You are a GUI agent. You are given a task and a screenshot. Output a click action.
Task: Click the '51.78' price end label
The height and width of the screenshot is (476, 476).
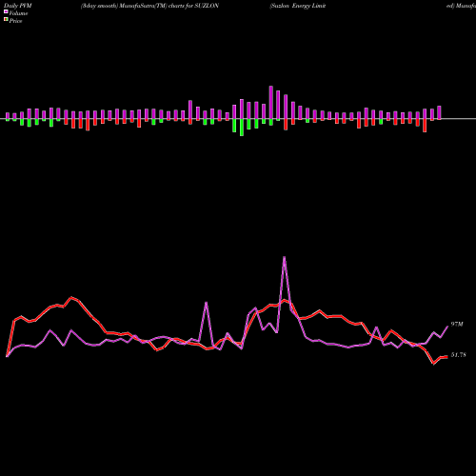(x=458, y=355)
